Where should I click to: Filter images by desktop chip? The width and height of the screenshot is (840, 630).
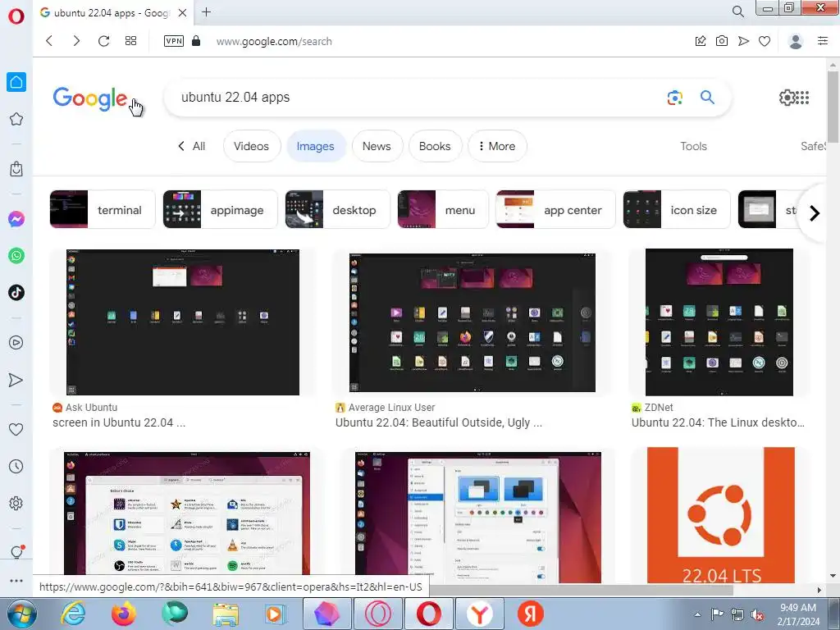337,209
